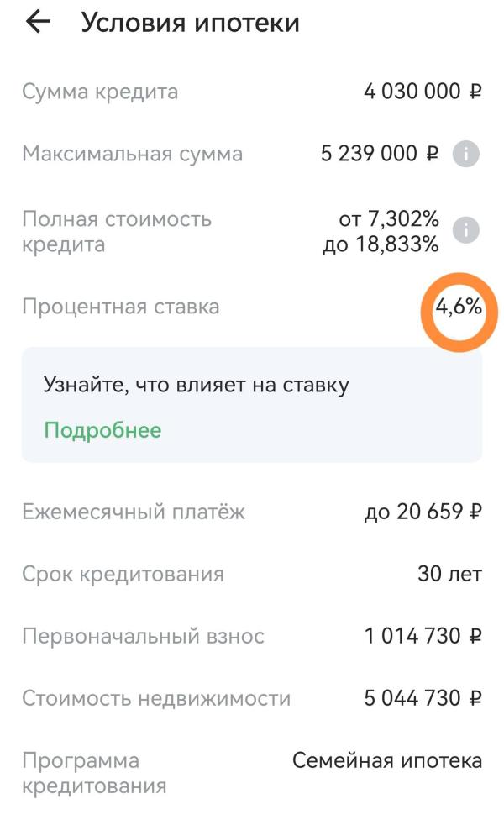This screenshot has height=825, width=504.
Task: Tap the 5 239 000 ₽ maximum amount value
Action: 380,154
